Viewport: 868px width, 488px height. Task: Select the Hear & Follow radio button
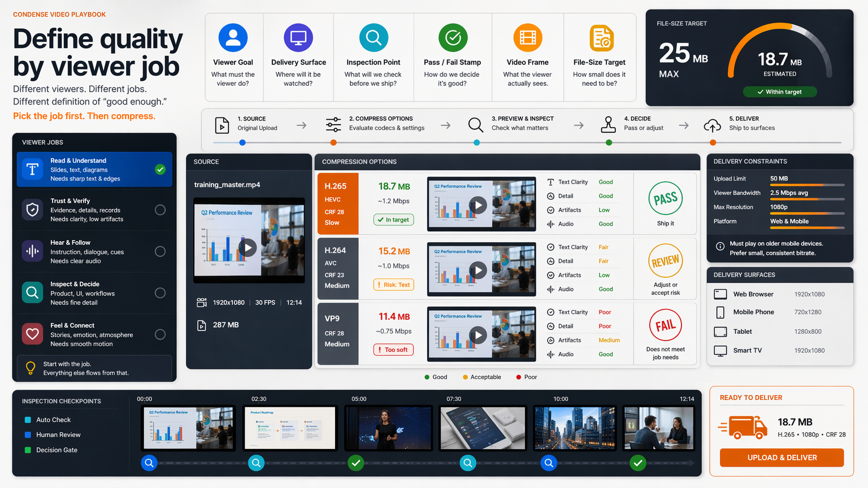160,251
